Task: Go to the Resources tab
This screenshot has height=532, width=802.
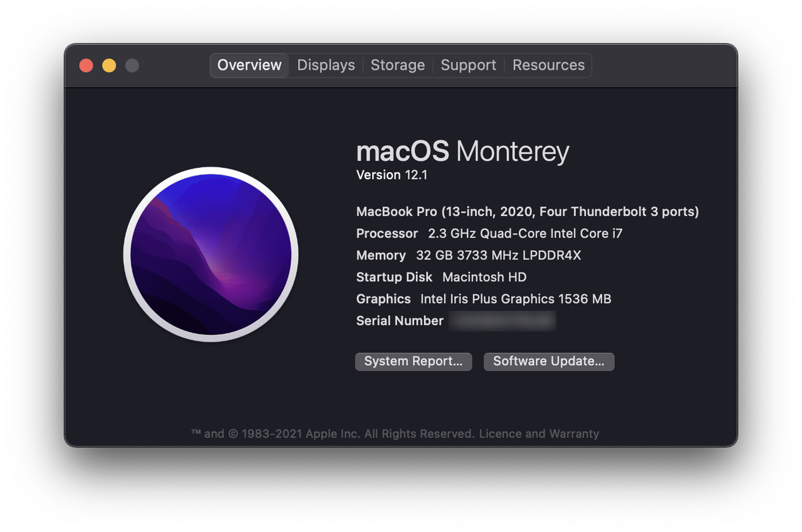Action: [548, 65]
